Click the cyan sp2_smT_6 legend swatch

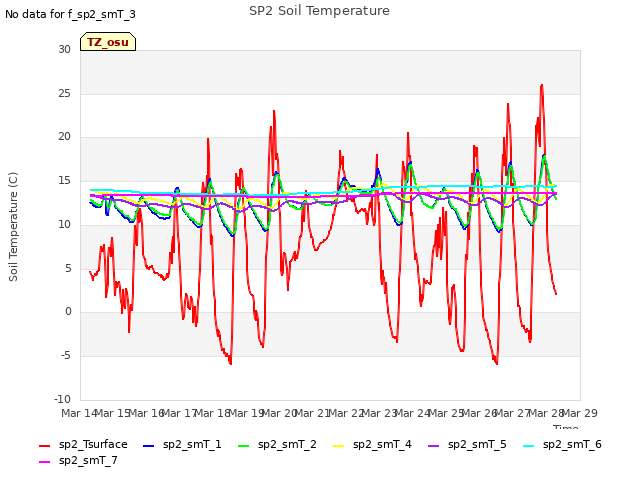click(529, 446)
